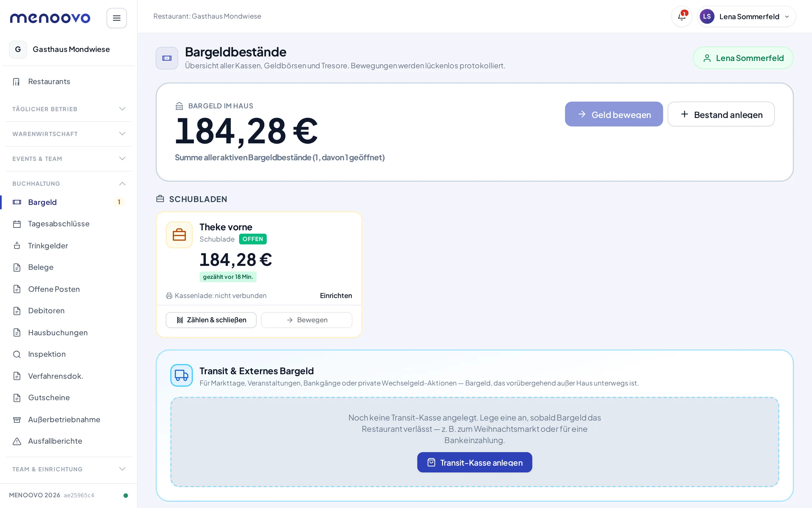Image resolution: width=812 pixels, height=508 pixels.
Task: Open Restaurants in the sidebar
Action: [x=69, y=82]
